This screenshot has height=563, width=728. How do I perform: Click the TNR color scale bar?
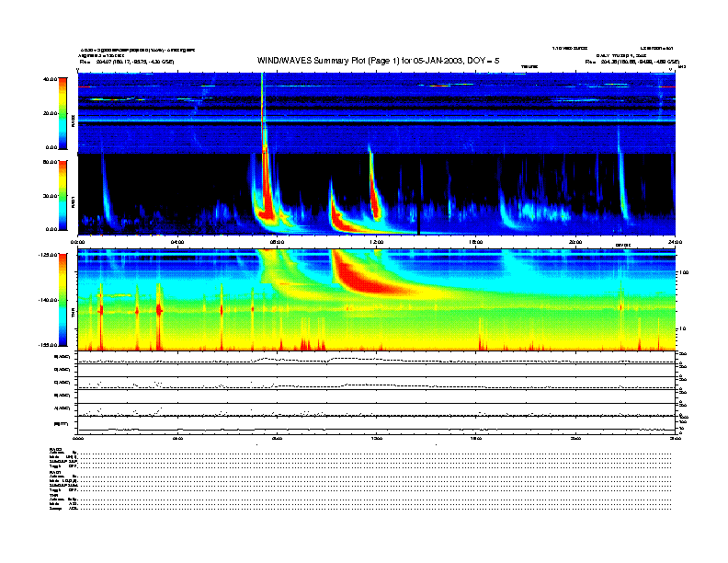point(63,299)
